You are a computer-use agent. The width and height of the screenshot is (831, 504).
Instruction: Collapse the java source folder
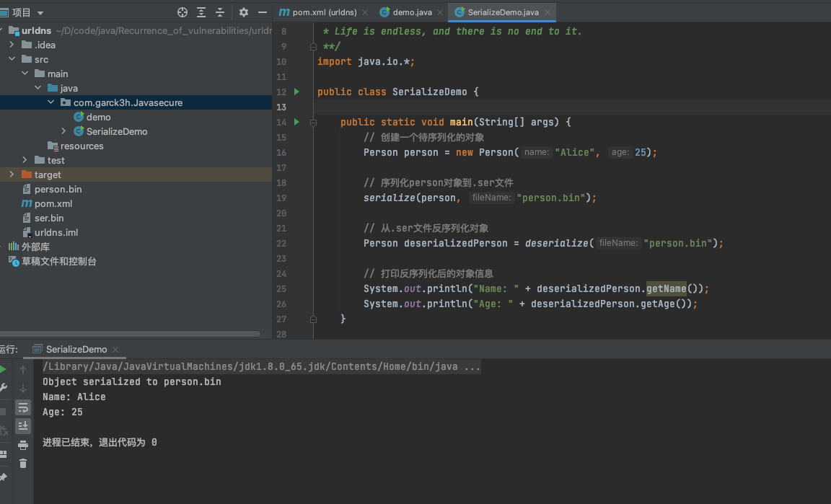click(x=38, y=88)
